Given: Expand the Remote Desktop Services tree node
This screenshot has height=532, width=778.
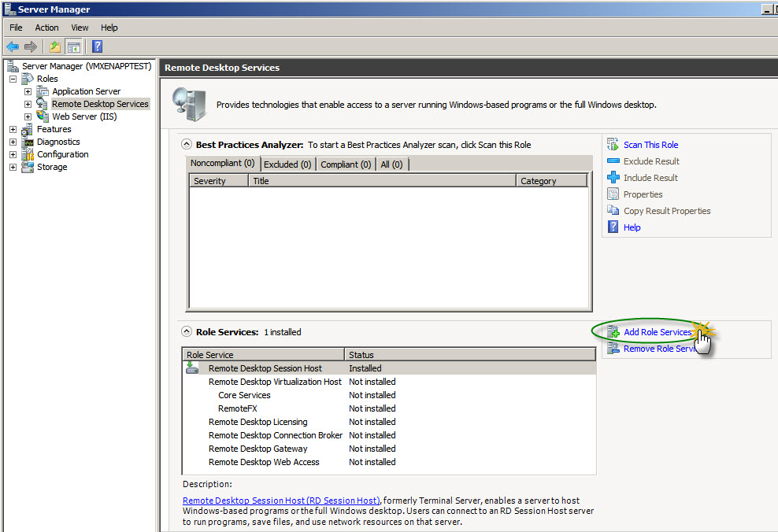Looking at the screenshot, I should coord(28,104).
